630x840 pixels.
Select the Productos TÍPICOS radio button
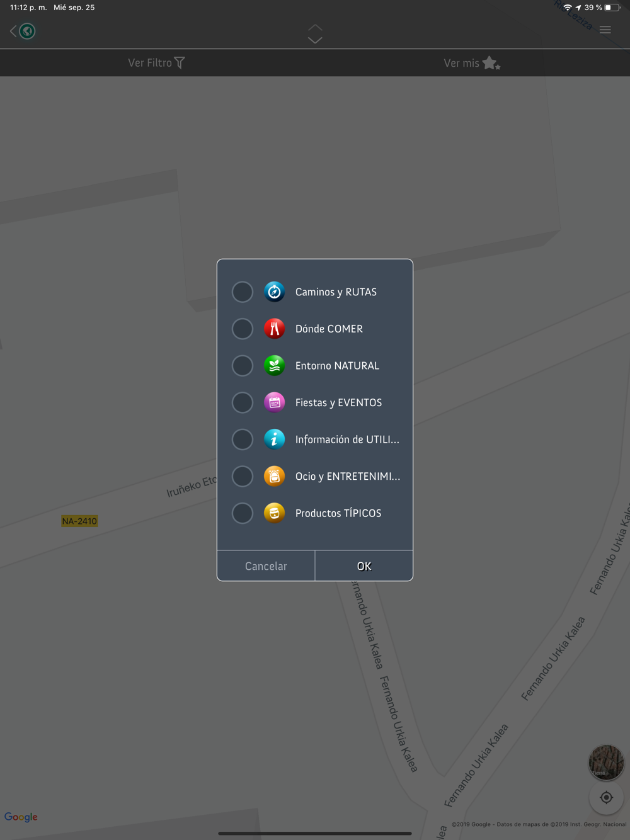242,513
